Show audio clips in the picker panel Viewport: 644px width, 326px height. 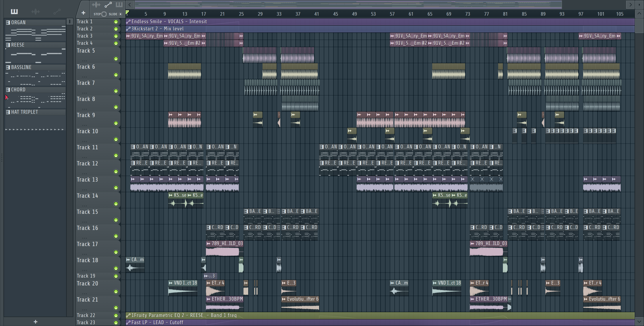click(x=36, y=11)
